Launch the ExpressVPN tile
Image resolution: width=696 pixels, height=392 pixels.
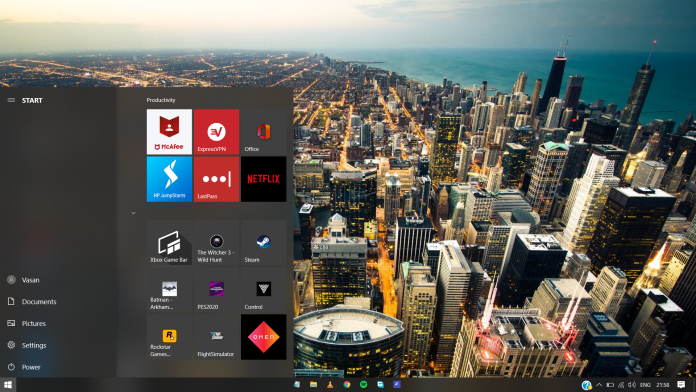point(216,131)
